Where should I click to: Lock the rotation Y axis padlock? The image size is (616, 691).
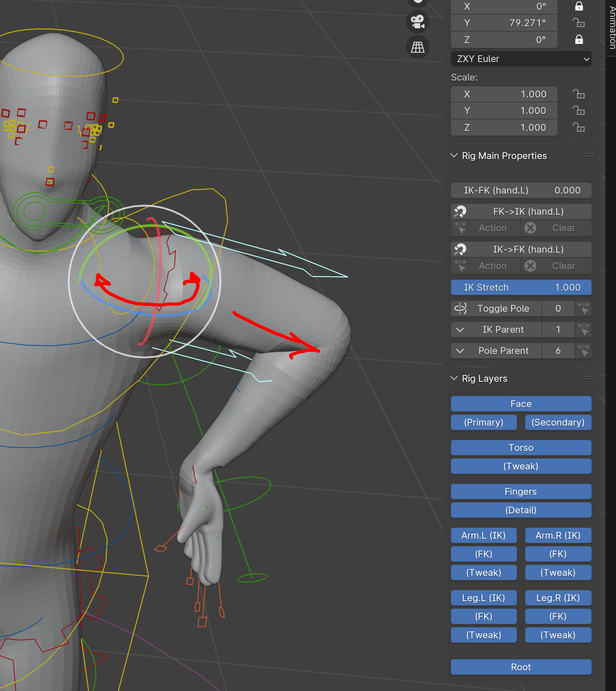[579, 23]
